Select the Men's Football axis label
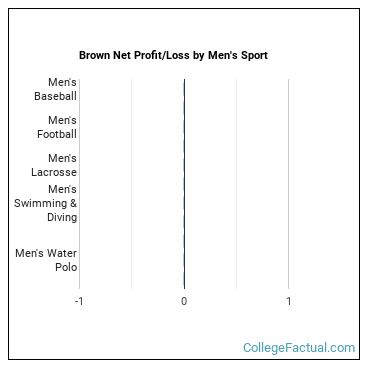Screen dimensions: 370x370 pos(57,127)
